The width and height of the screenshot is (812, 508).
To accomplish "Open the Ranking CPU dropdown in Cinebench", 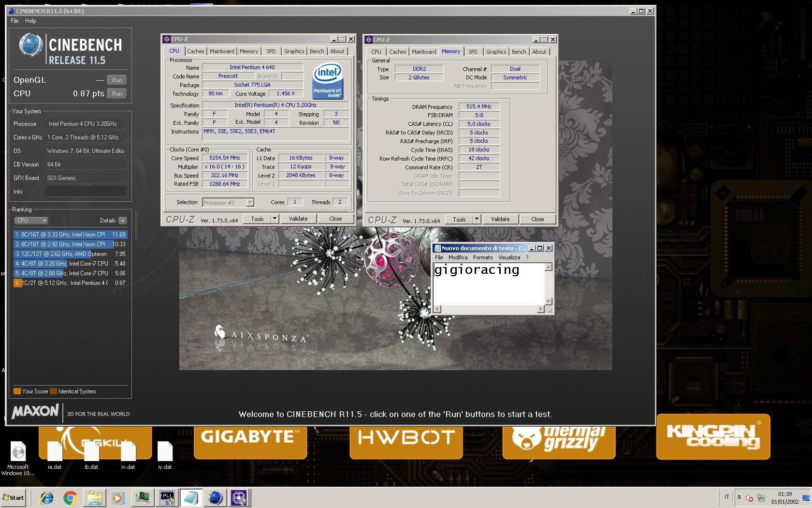I will [x=31, y=221].
